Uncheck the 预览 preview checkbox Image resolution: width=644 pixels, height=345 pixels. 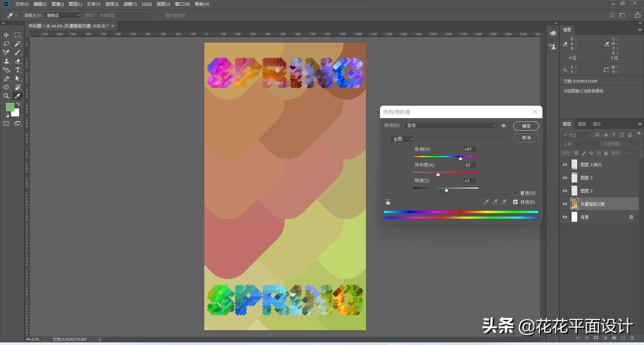(x=516, y=202)
